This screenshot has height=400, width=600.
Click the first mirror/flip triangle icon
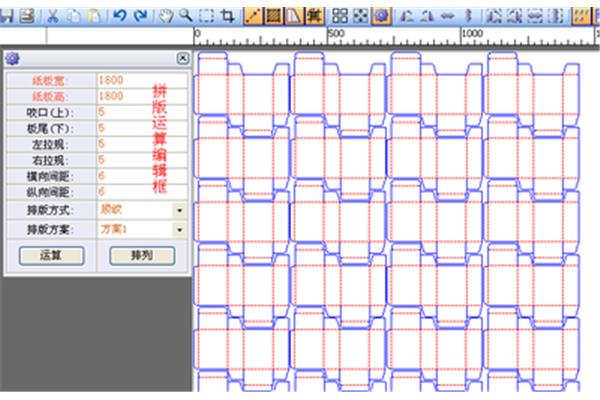pyautogui.click(x=406, y=16)
